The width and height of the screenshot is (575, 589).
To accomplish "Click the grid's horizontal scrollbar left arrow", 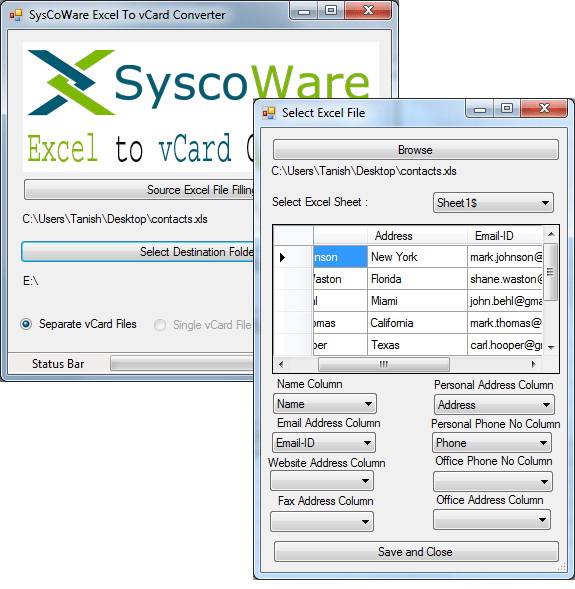I will click(281, 364).
